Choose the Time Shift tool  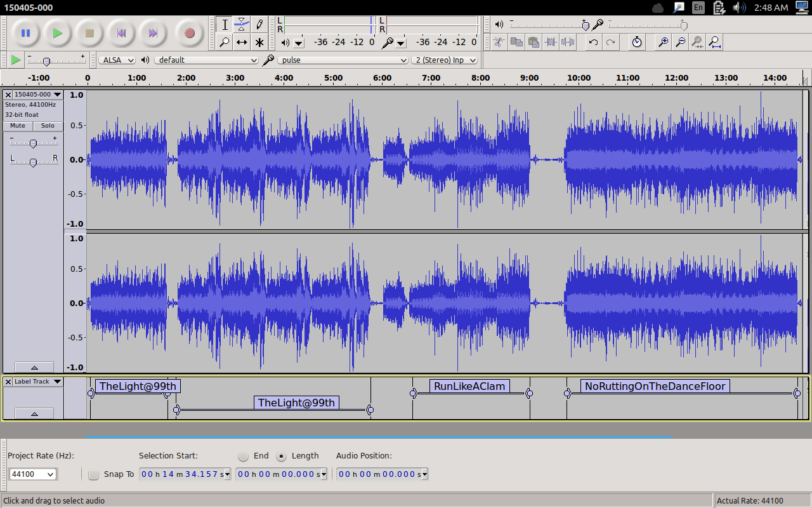(242, 43)
